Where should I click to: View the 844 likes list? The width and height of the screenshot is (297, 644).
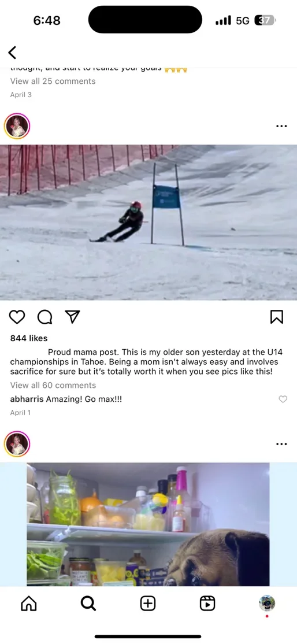coord(29,338)
